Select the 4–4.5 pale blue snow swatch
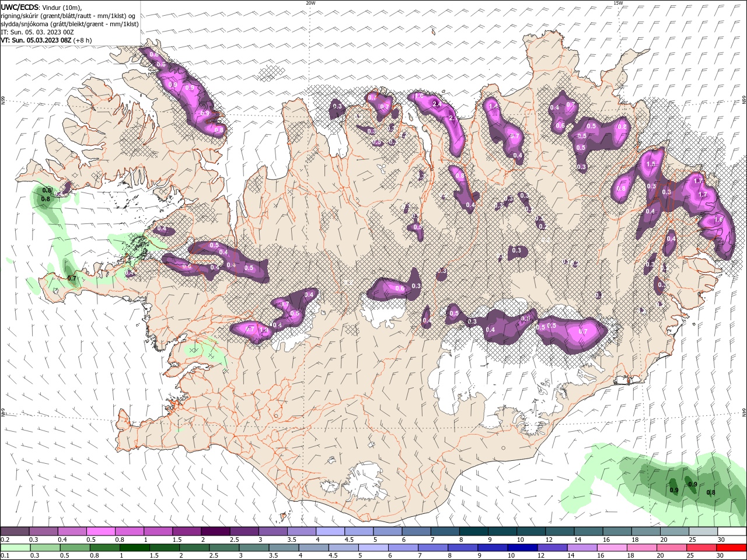The width and height of the screenshot is (747, 560). [330, 531]
